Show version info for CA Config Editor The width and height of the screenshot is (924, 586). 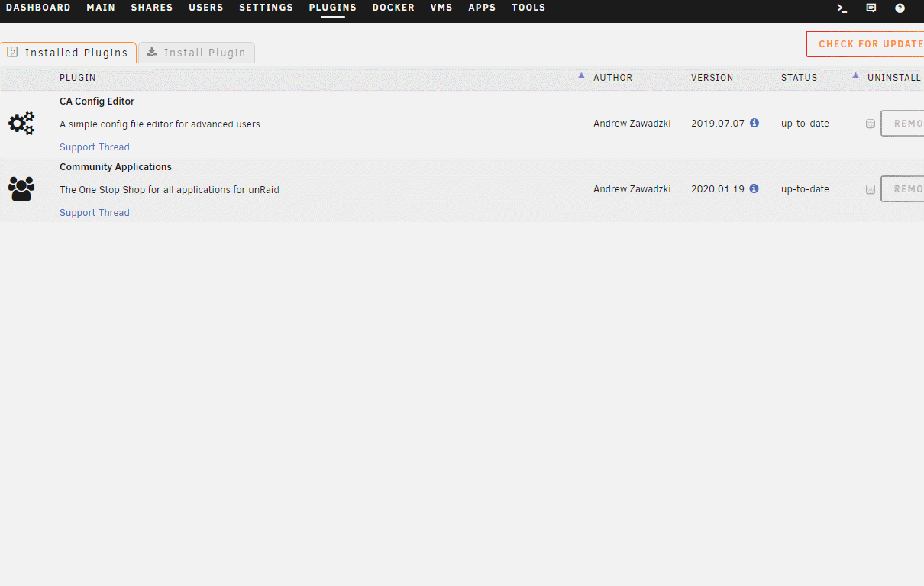(754, 123)
